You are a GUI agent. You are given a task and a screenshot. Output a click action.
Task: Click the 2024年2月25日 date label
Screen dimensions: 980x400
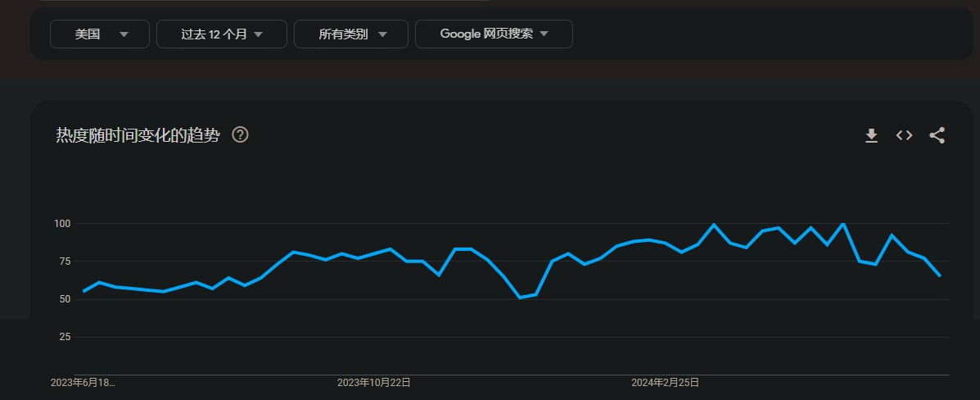[x=665, y=382]
